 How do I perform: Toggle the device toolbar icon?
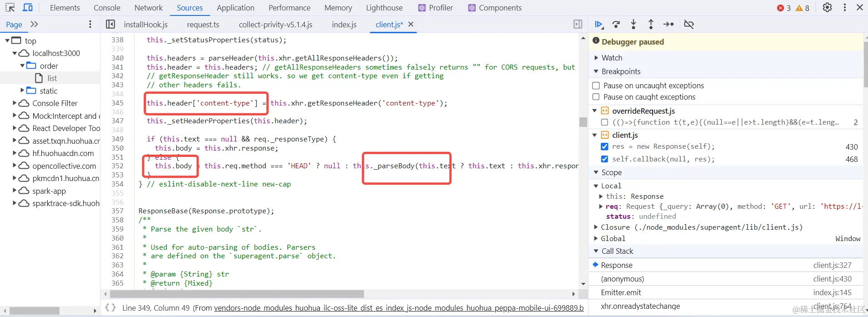(x=28, y=8)
